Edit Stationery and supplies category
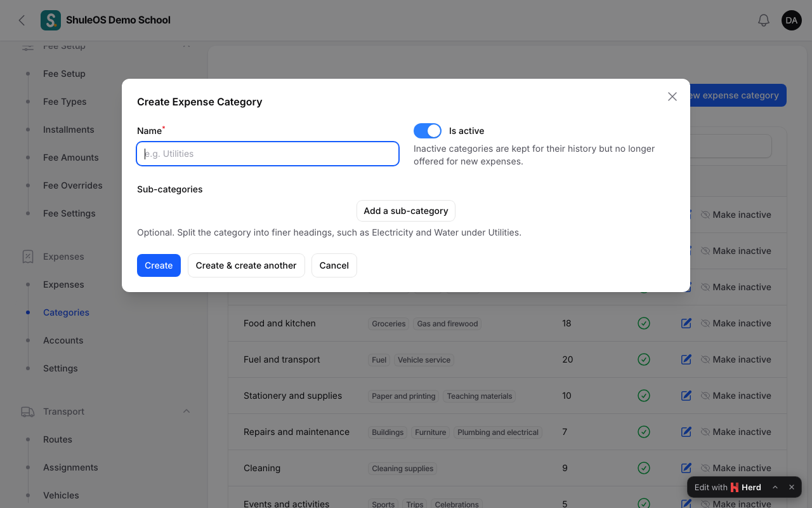 point(686,396)
